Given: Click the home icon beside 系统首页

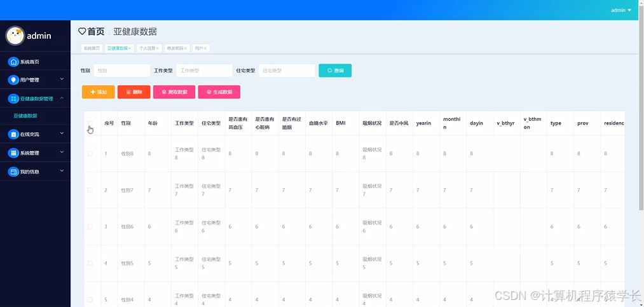Looking at the screenshot, I should [x=13, y=62].
